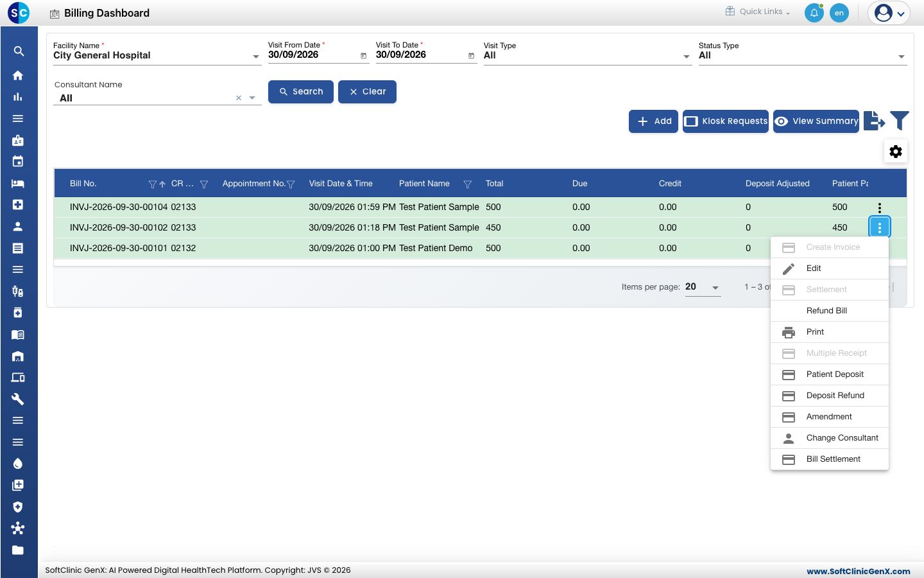The width and height of the screenshot is (924, 578).
Task: Choose Refund Bill in the context menu
Action: coord(830,311)
